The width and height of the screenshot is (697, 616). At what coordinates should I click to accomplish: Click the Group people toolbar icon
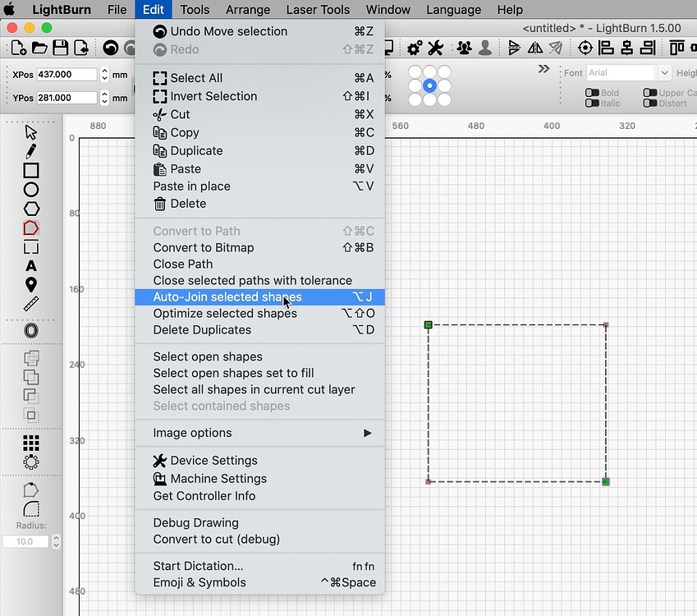click(464, 48)
